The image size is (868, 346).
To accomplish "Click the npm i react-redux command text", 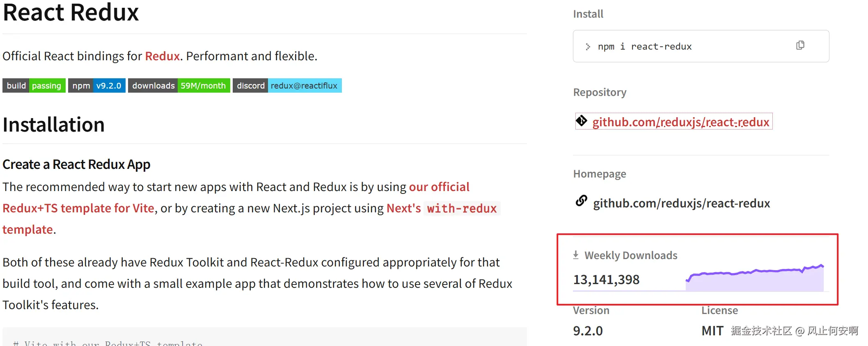I will click(x=644, y=47).
